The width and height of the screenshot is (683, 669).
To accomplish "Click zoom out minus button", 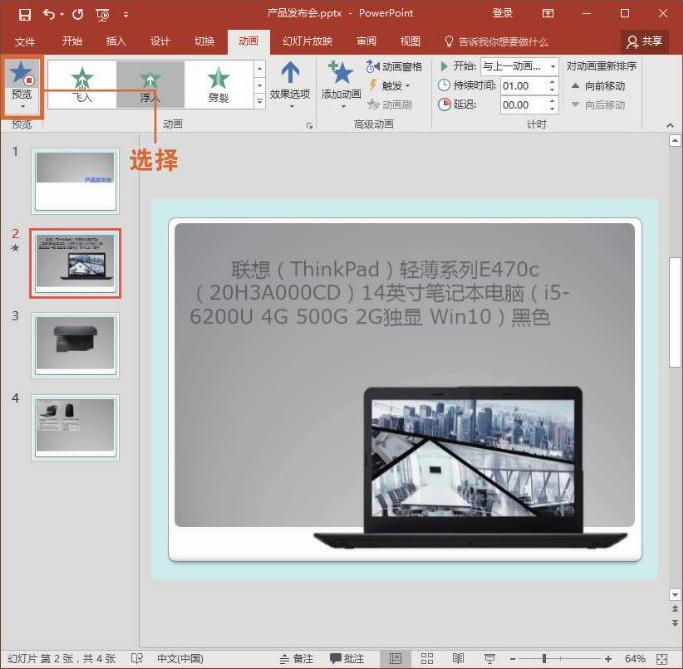I will point(513,659).
